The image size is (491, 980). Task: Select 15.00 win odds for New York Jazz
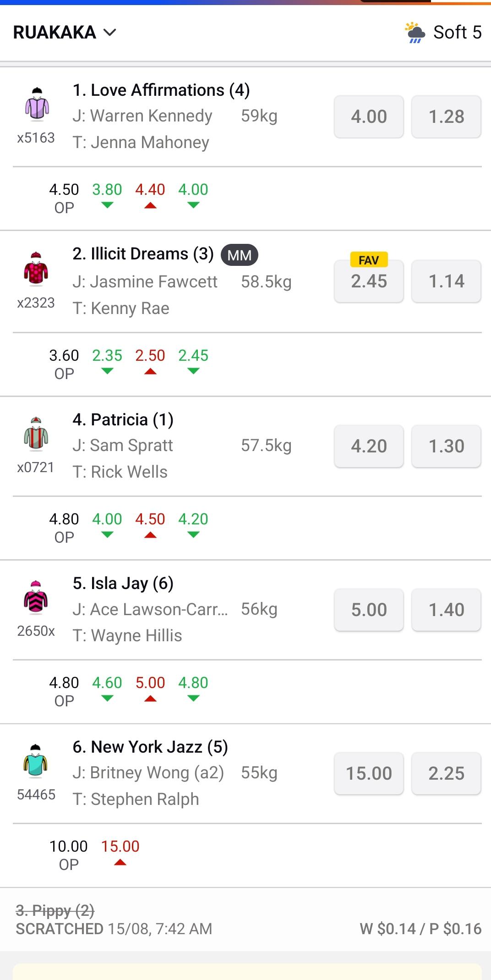tap(368, 773)
